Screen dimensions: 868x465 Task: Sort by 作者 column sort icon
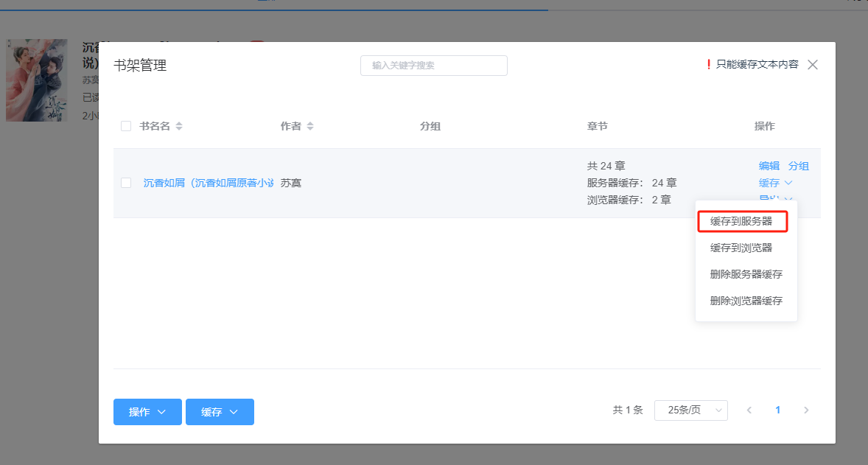pyautogui.click(x=310, y=126)
